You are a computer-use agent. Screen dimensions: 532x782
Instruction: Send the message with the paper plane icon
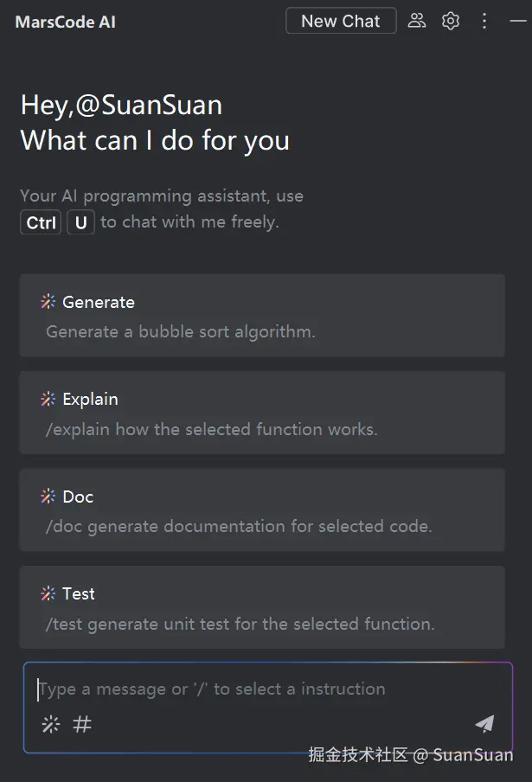pos(484,724)
